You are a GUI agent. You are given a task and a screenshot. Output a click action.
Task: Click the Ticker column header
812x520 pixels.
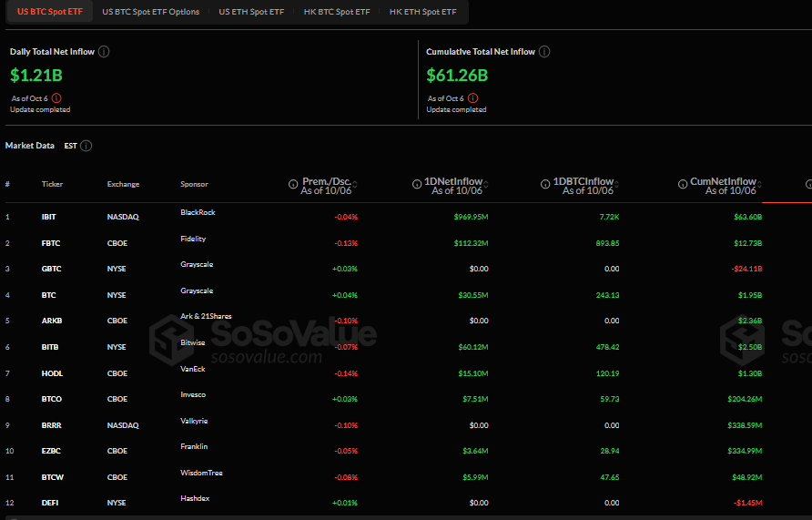click(52, 185)
